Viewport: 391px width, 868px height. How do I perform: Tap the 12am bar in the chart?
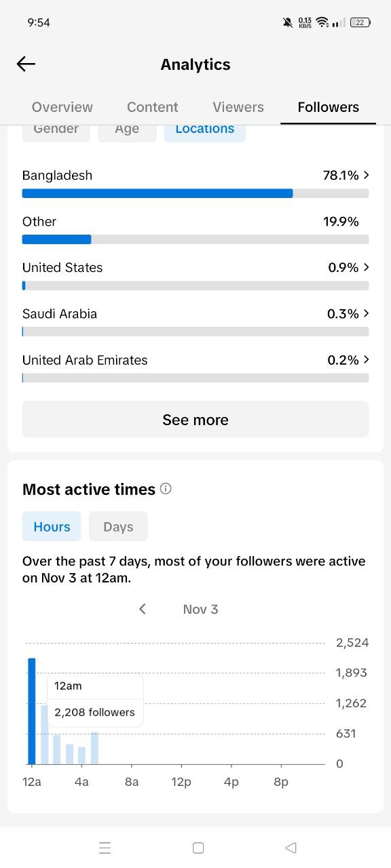[32, 711]
